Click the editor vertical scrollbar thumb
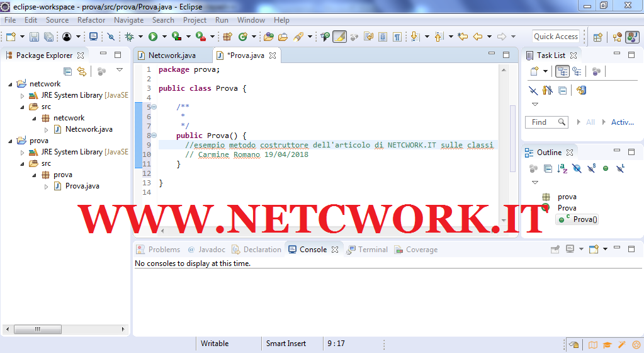644x353 pixels. pos(512,139)
